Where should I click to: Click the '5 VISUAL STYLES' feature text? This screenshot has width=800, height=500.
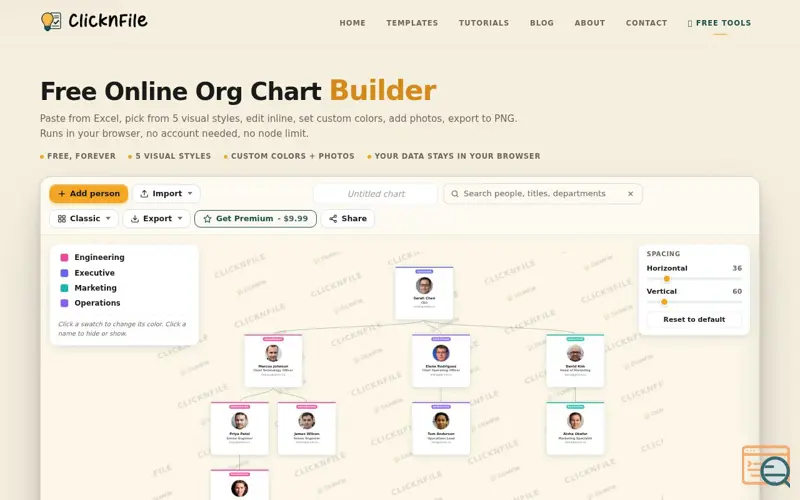pyautogui.click(x=173, y=157)
